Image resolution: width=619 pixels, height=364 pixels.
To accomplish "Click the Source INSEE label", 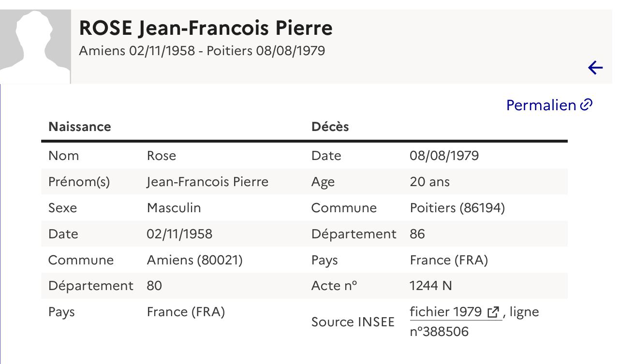I will pos(353,322).
